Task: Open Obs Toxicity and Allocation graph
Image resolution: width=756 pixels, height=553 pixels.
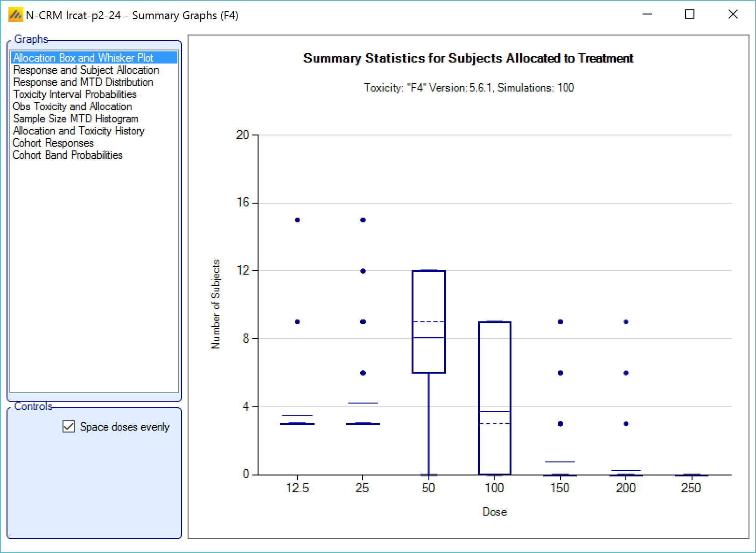Action: (72, 106)
